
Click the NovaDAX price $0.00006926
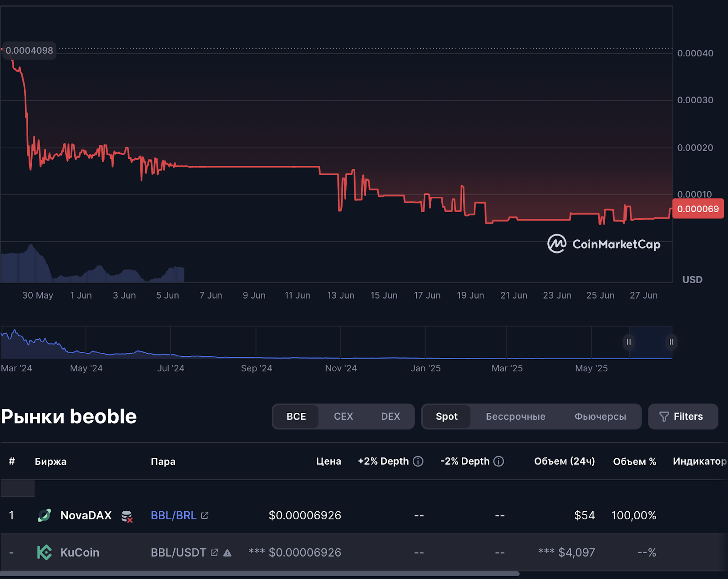(x=305, y=515)
